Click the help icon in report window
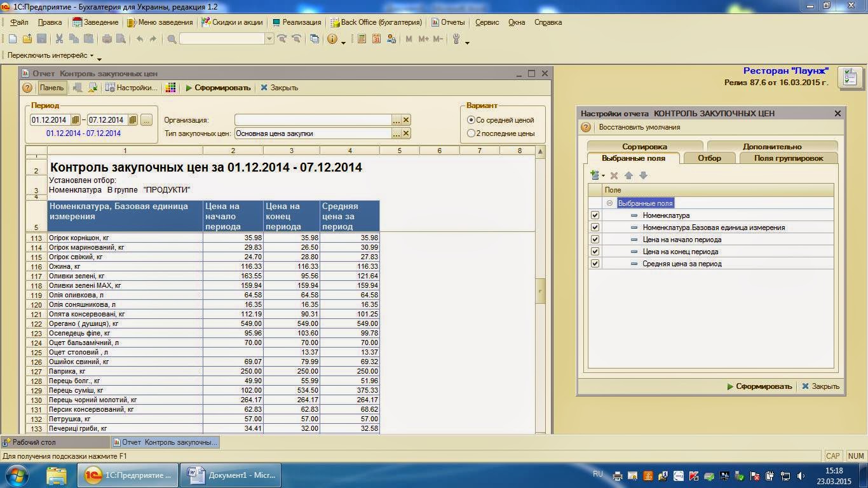The image size is (868, 488). (27, 88)
